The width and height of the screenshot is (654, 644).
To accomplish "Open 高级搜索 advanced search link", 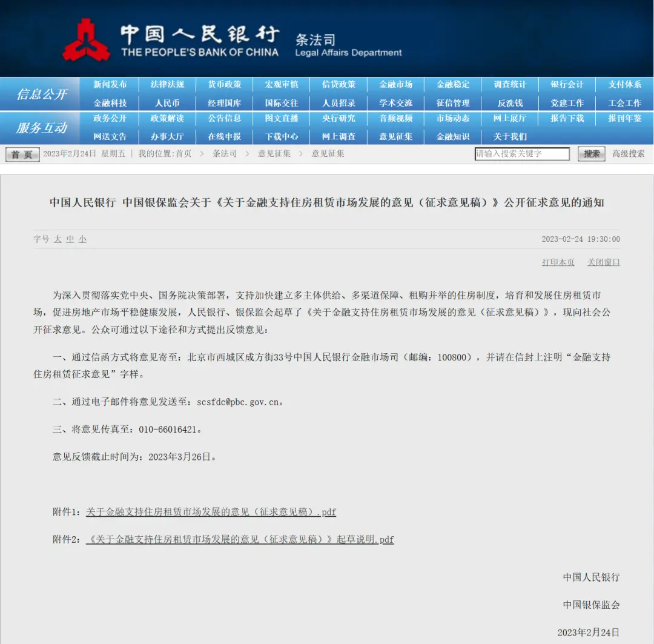I will (x=628, y=154).
